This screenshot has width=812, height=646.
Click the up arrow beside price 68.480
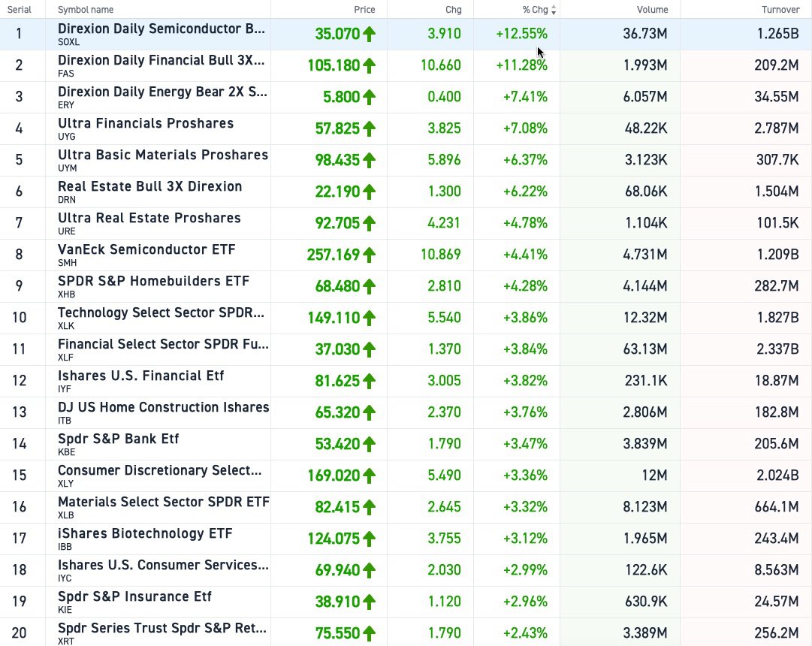click(x=369, y=286)
